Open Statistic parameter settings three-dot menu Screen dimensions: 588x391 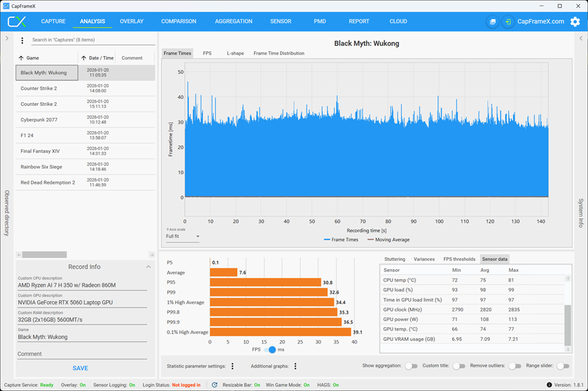[x=232, y=366]
